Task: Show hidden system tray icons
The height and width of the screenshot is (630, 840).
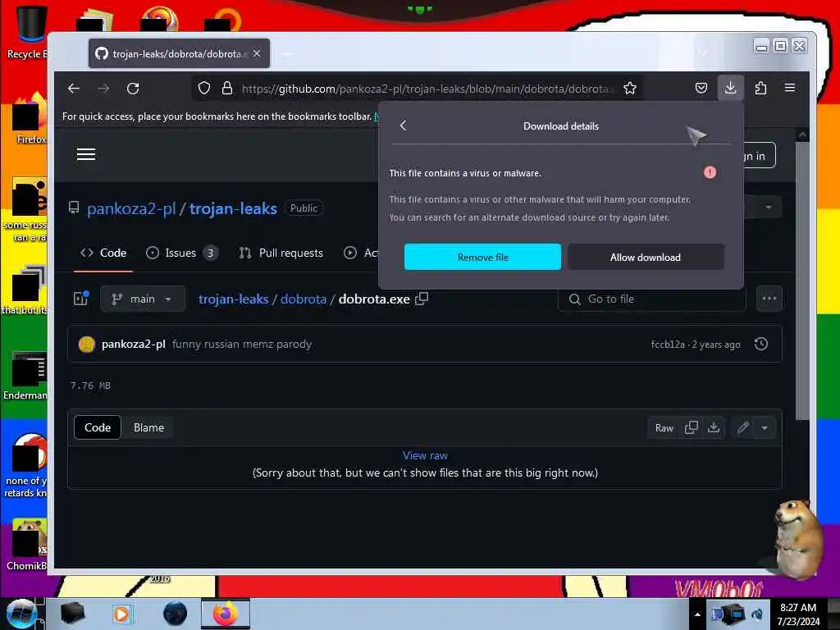Action: click(697, 614)
